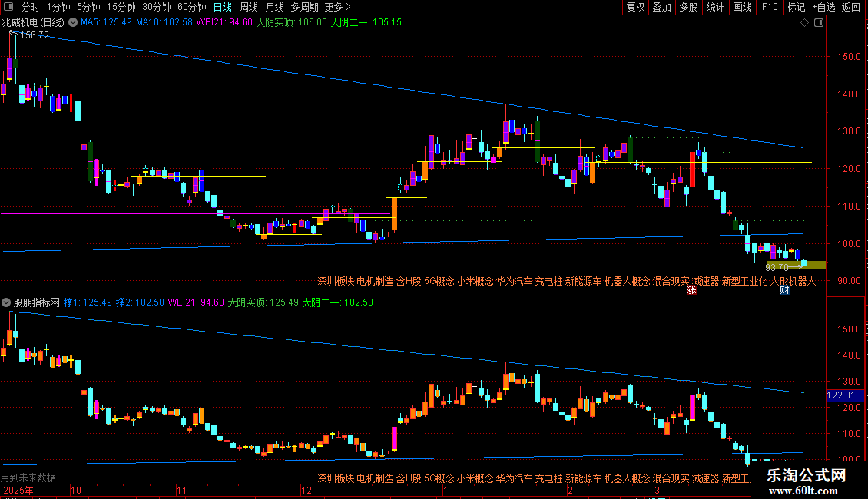Click 新型工业化 tag in upper chart
868x499 pixels.
(x=745, y=282)
